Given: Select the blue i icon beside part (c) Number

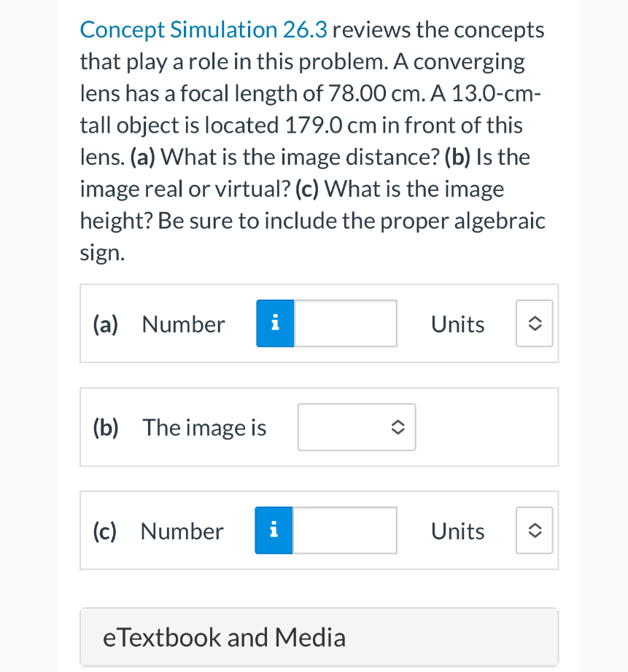Looking at the screenshot, I should coord(274,530).
